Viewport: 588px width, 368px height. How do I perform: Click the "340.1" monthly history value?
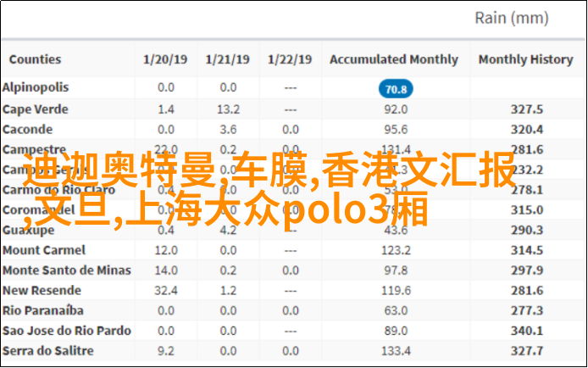pyautogui.click(x=527, y=331)
